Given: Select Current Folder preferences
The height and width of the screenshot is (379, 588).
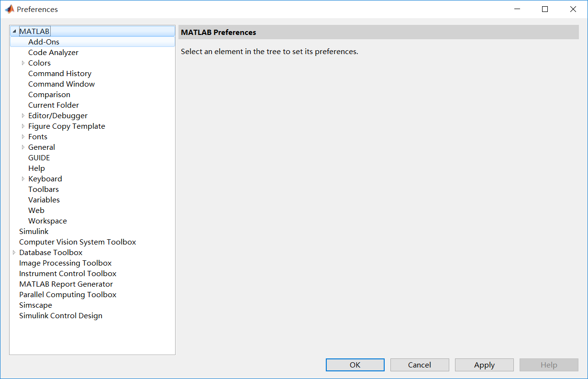Looking at the screenshot, I should pos(54,105).
